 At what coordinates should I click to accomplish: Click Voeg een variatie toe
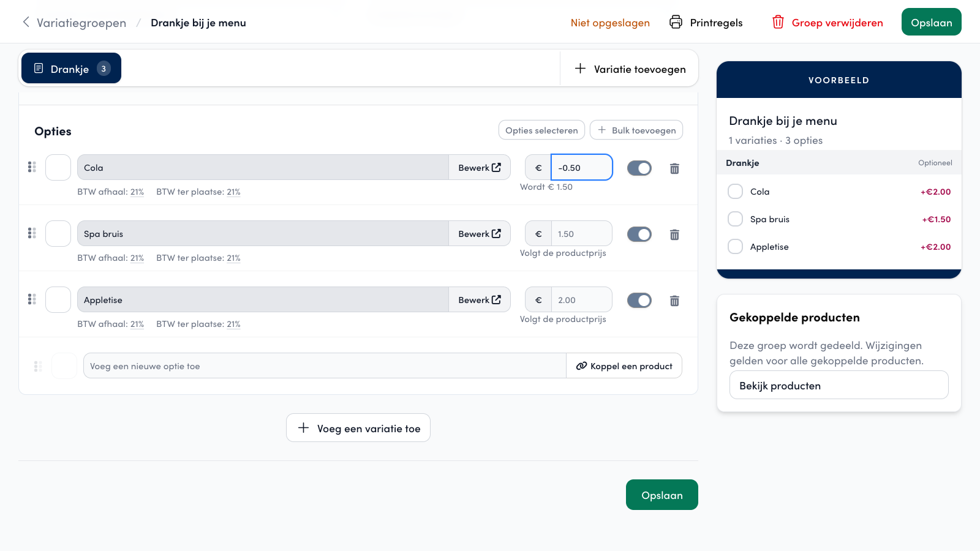(358, 428)
